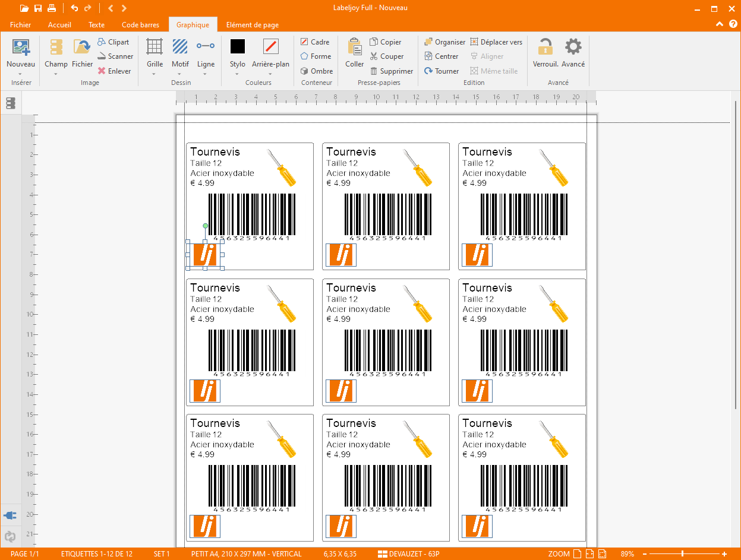Click the rotation handle of the selected logo
The width and height of the screenshot is (741, 560).
[206, 226]
